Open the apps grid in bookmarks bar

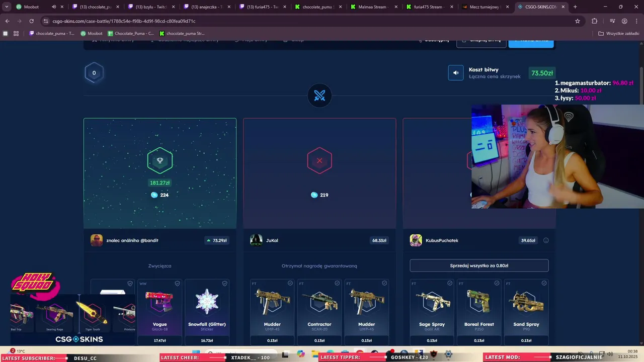tap(16, 34)
